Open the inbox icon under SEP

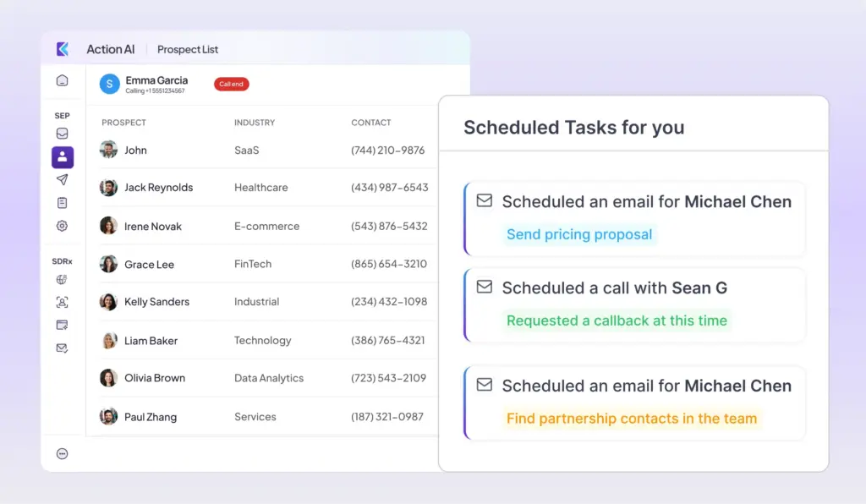point(62,134)
